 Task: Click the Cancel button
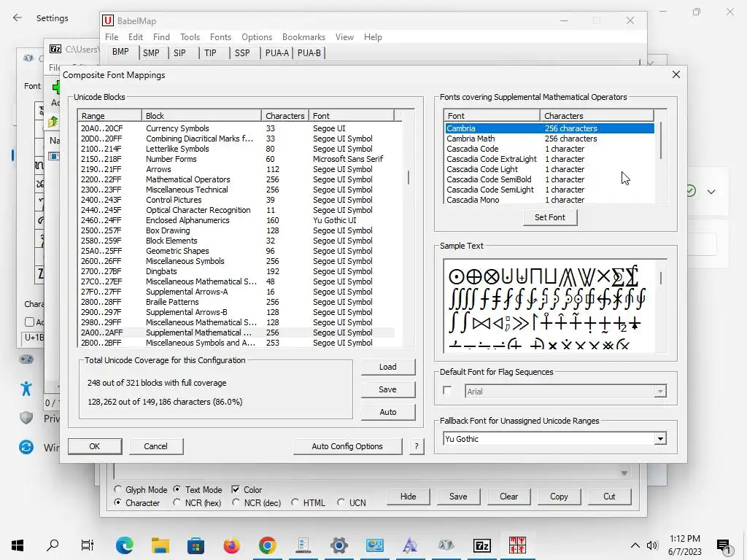click(x=156, y=446)
